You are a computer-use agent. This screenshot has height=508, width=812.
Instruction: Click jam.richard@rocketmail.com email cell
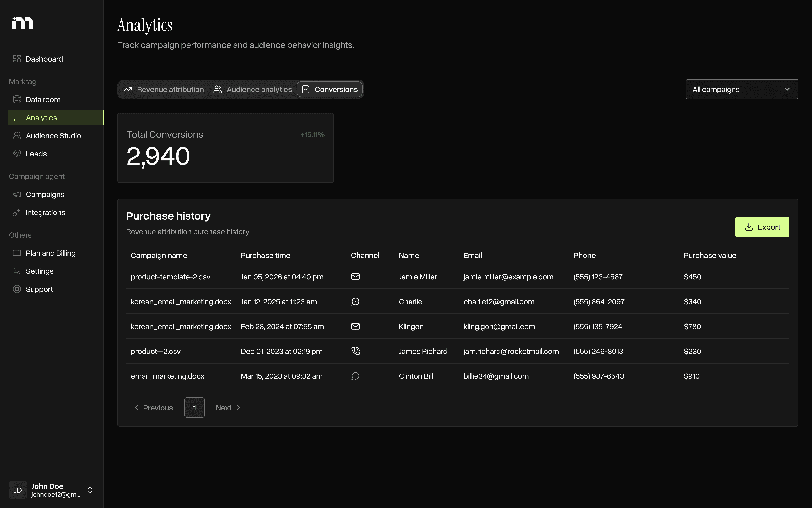pos(511,351)
